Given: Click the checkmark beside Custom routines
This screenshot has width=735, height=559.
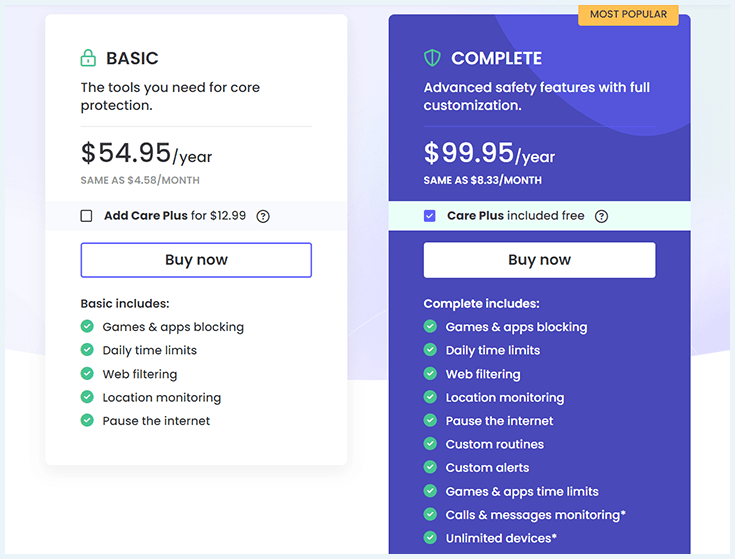Looking at the screenshot, I should click(x=430, y=444).
